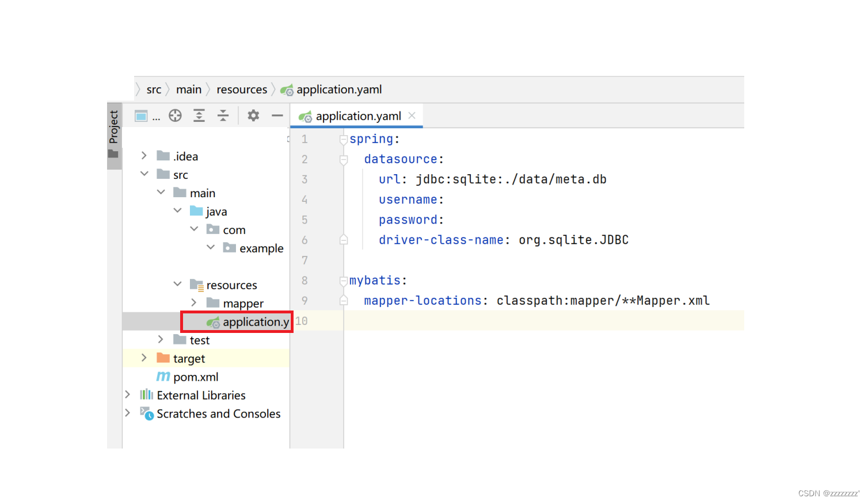Click the mapper-locations key
868x502 pixels.
(x=422, y=301)
